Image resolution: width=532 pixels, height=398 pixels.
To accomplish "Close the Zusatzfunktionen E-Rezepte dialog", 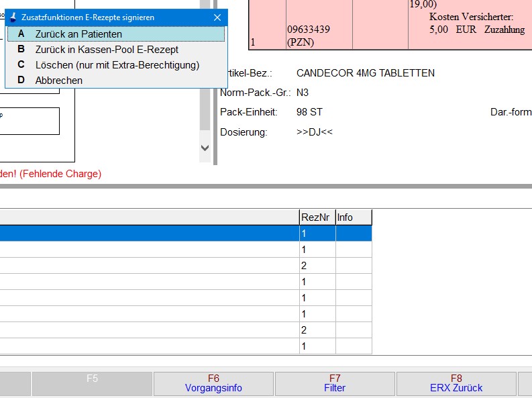I will (x=217, y=17).
